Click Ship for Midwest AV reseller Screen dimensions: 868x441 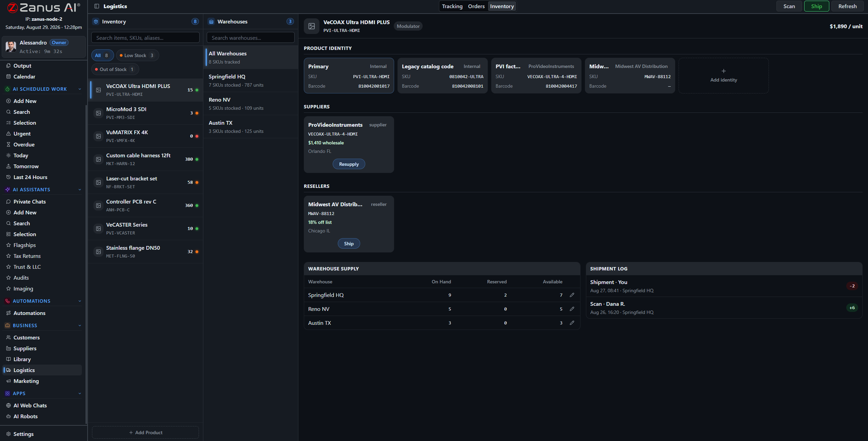pos(349,244)
